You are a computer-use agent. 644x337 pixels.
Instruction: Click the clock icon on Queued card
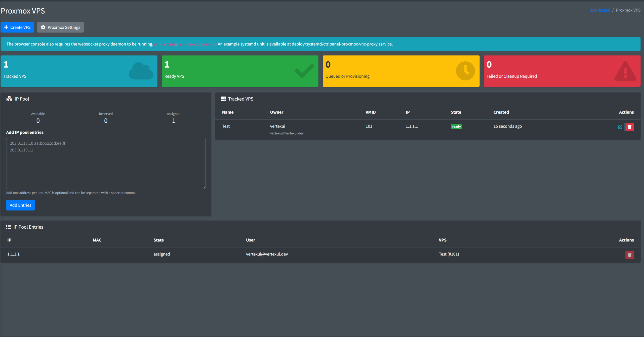click(465, 71)
